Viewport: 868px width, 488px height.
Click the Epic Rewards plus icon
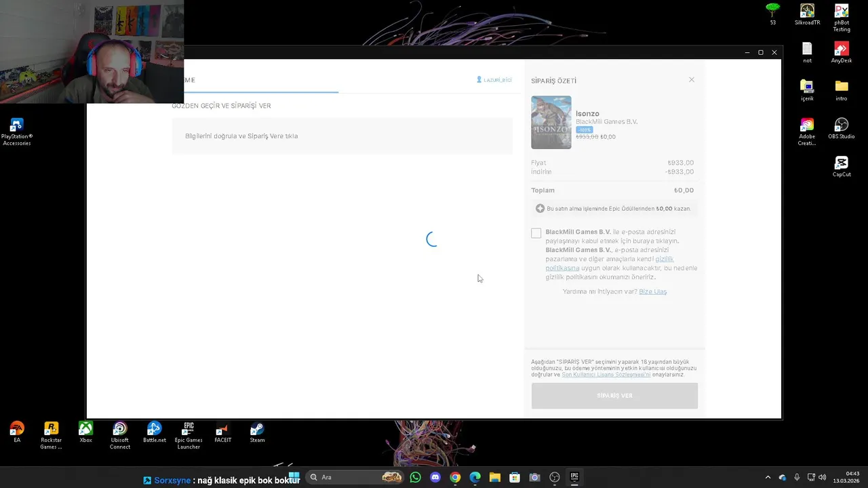[x=540, y=209]
